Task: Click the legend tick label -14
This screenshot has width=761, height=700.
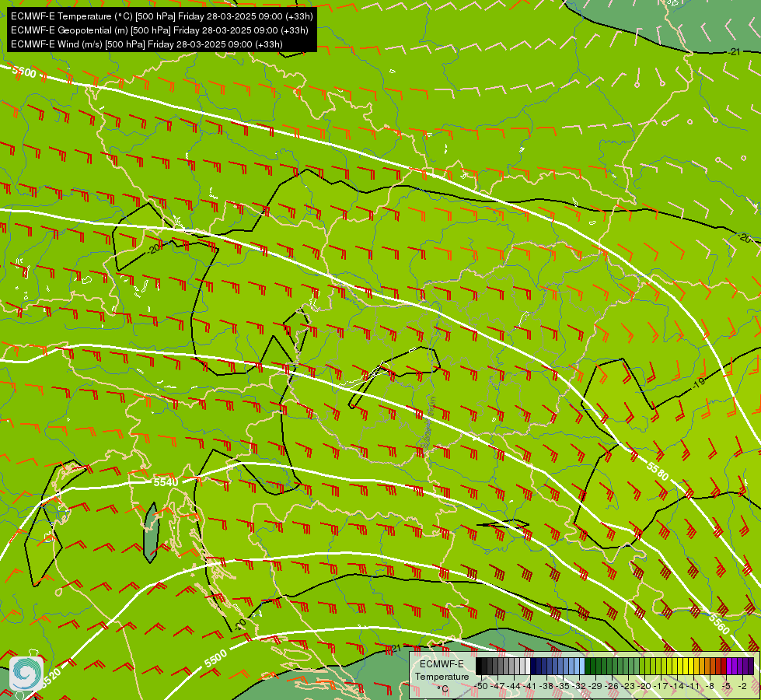Action: click(677, 686)
